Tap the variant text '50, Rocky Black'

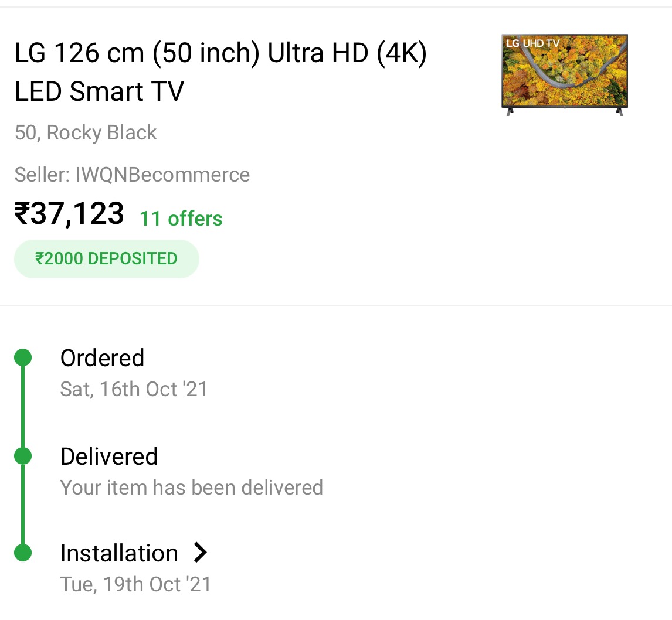click(86, 132)
